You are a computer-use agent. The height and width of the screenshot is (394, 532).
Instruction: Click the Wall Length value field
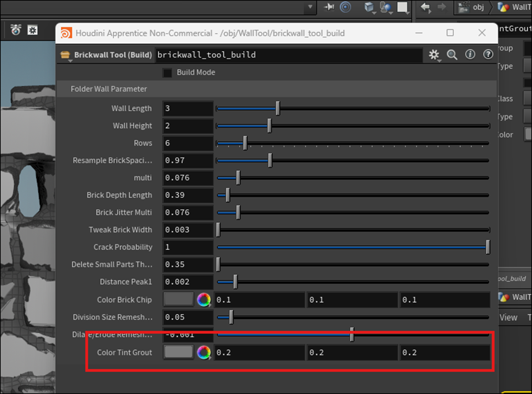pyautogui.click(x=188, y=108)
